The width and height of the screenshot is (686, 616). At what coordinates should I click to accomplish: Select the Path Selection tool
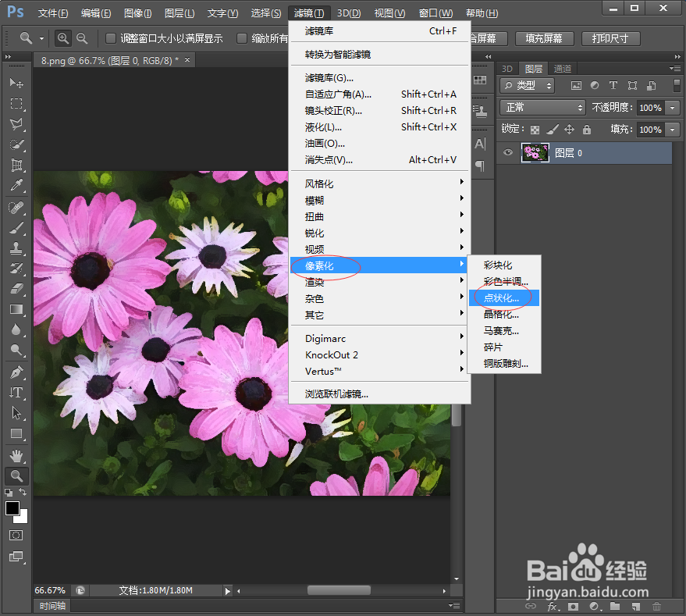(16, 413)
